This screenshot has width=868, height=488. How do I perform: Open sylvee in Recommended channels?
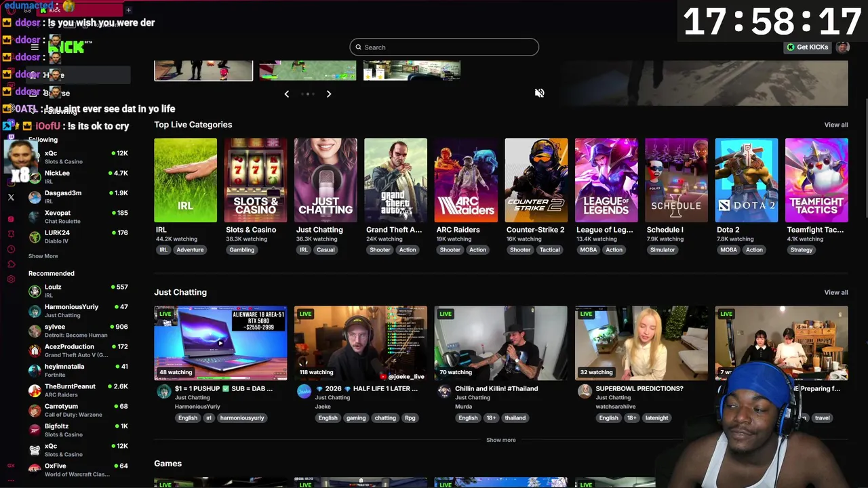click(78, 331)
